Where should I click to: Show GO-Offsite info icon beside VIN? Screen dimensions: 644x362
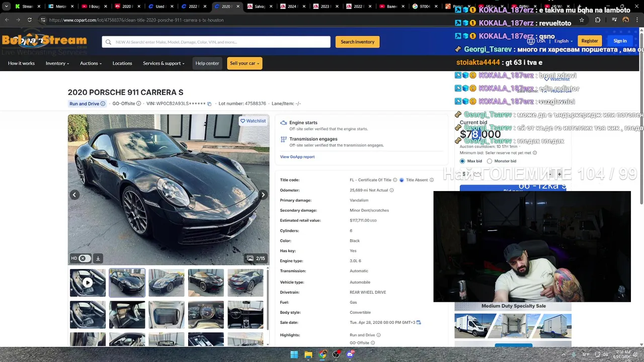click(138, 104)
